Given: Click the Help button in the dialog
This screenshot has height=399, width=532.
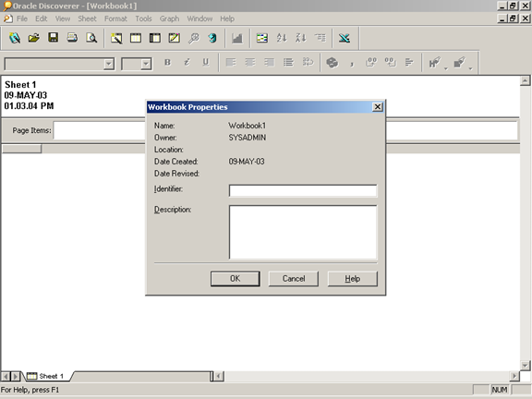Looking at the screenshot, I should click(x=353, y=279).
